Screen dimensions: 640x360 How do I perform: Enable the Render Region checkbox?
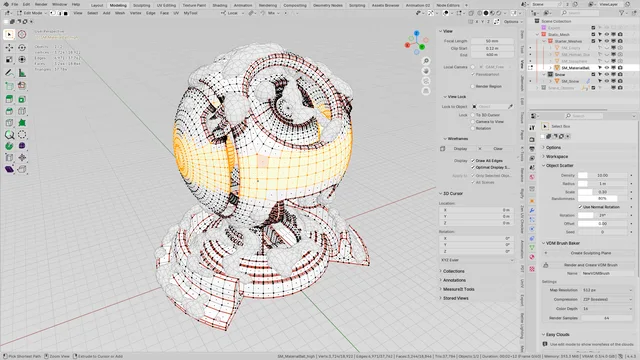point(473,86)
